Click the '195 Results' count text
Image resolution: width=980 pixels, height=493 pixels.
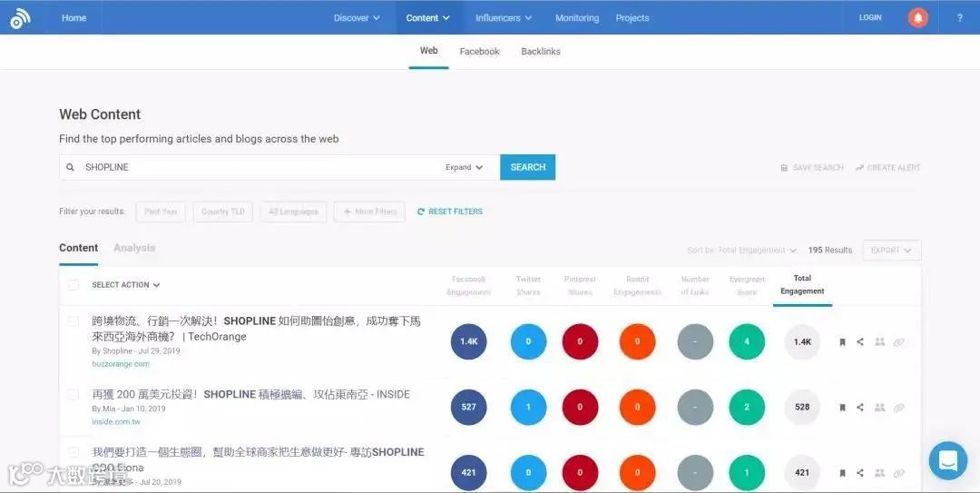(830, 251)
